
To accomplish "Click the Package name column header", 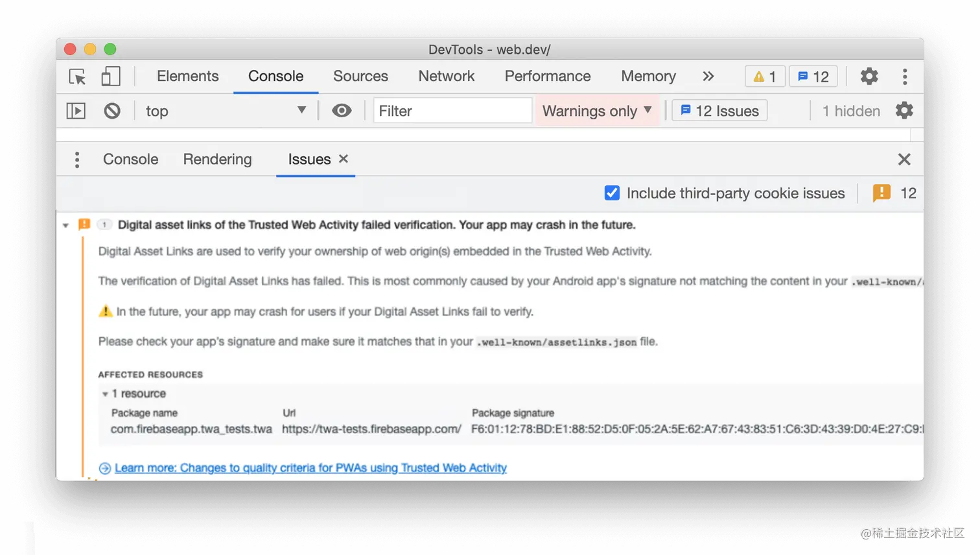I will point(144,413).
